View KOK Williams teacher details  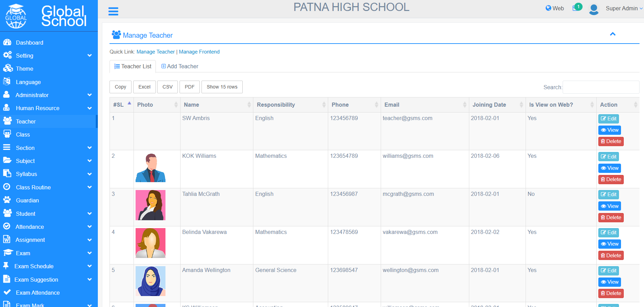coord(610,168)
